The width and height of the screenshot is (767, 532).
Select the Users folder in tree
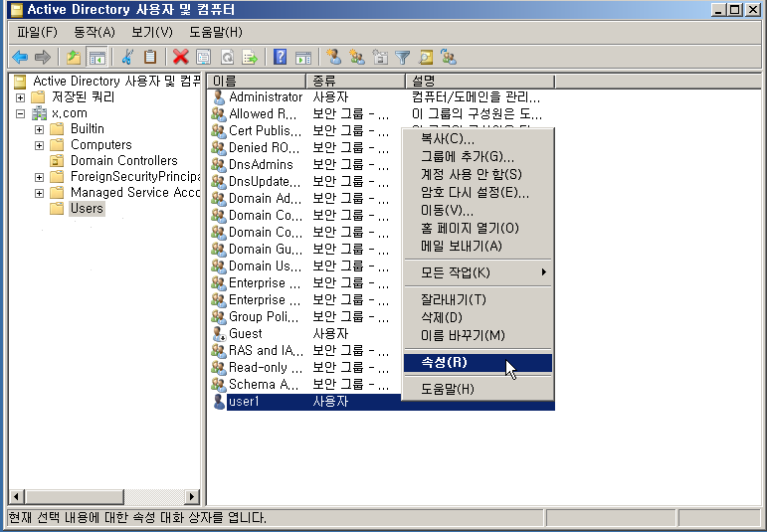click(x=87, y=208)
